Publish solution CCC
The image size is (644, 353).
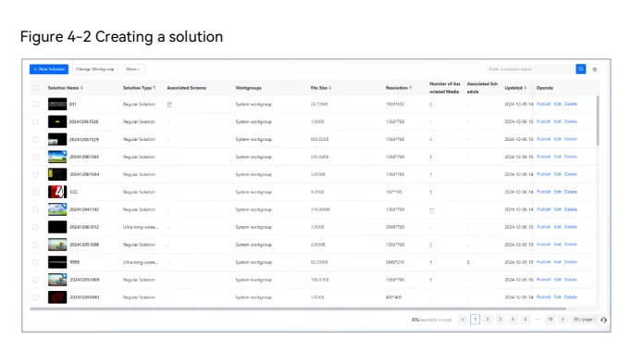(x=543, y=192)
